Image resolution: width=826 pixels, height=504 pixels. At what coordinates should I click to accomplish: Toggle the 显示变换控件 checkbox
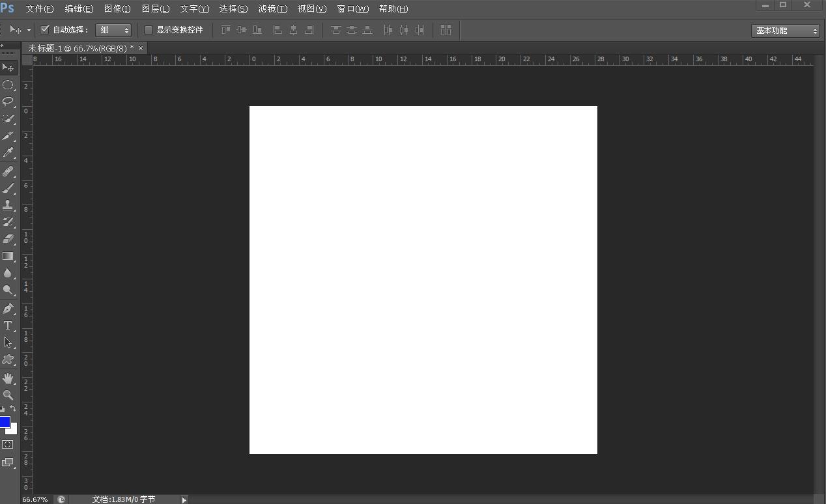point(149,30)
